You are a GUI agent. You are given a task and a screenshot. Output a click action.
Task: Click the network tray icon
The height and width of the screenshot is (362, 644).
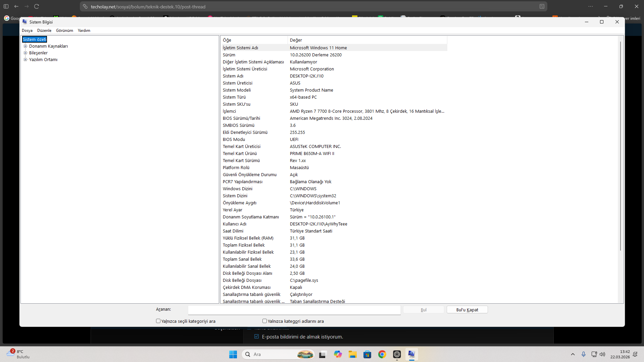pyautogui.click(x=594, y=354)
